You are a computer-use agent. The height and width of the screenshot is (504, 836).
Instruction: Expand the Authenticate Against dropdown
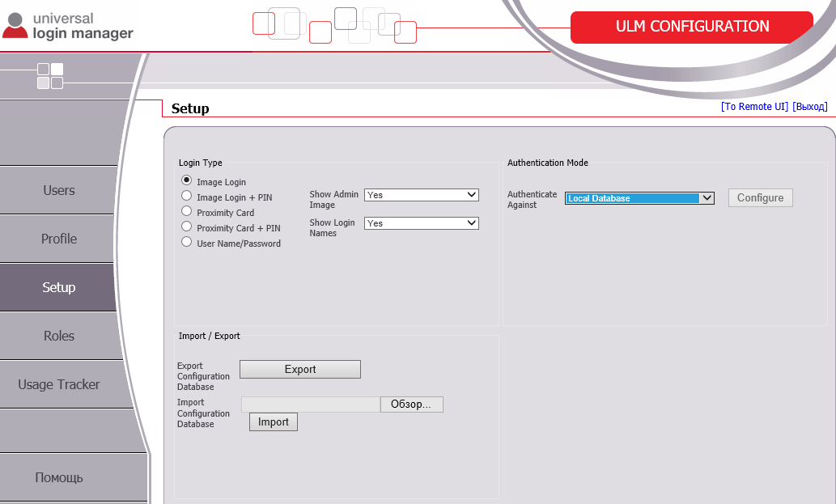(x=639, y=198)
